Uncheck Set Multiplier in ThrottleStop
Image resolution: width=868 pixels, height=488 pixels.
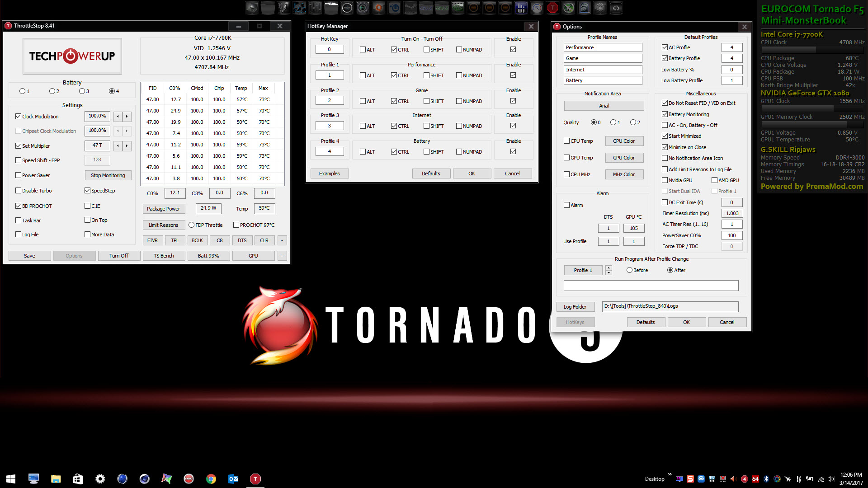pos(18,146)
